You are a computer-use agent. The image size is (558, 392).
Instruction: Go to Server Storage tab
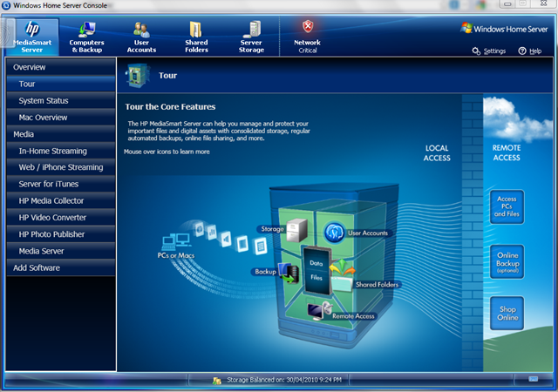pyautogui.click(x=251, y=37)
